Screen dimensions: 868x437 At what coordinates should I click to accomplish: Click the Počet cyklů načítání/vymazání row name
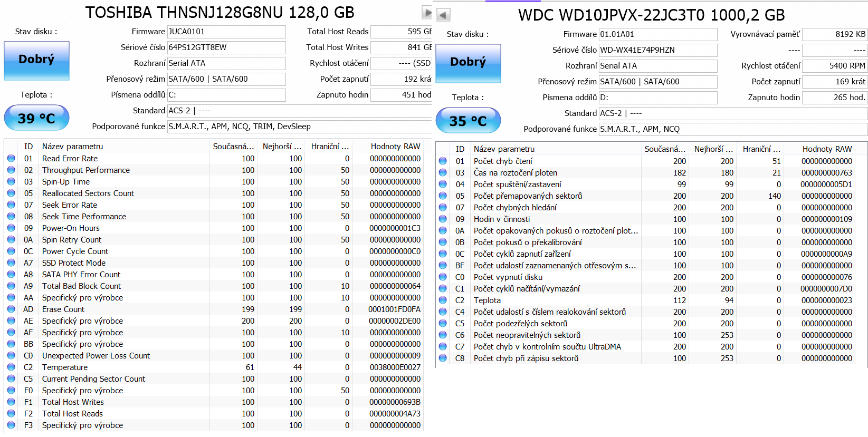coord(527,289)
